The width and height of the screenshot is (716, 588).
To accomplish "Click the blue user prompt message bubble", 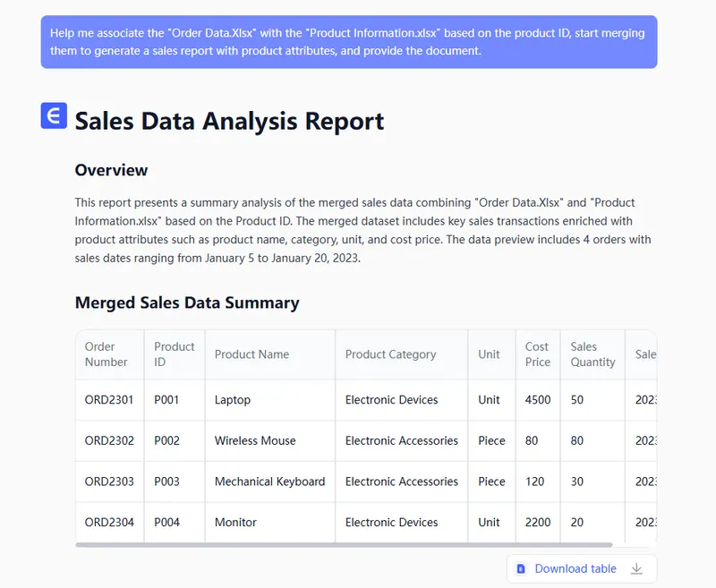I will pos(348,42).
